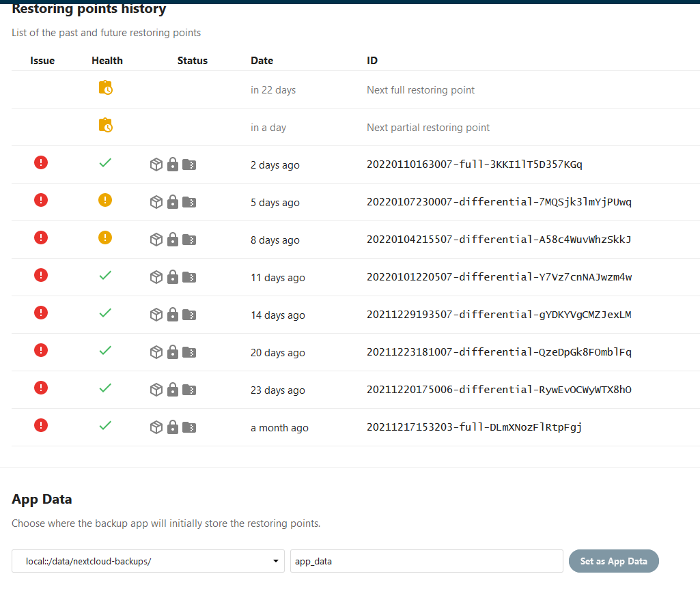The width and height of the screenshot is (700, 589).
Task: Select ID 20220110163007-full-3KKI1lT5D357KGq
Action: click(x=475, y=164)
